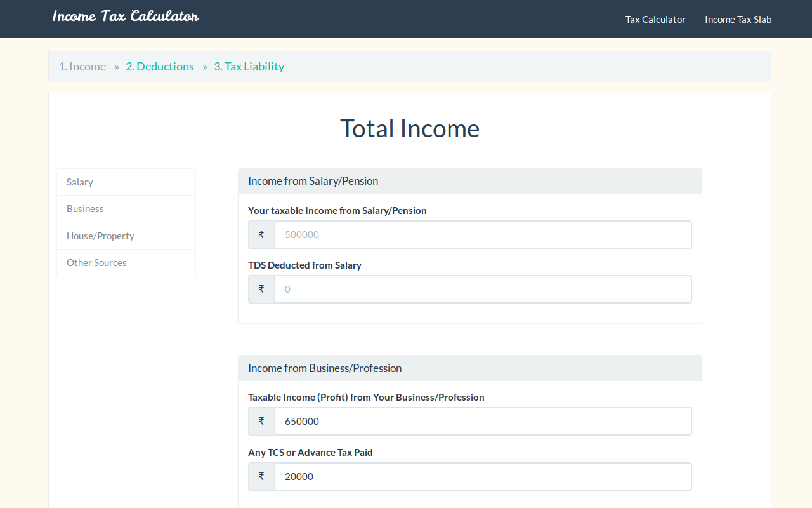The image size is (812, 508).
Task: Click the business profit field showing 650000
Action: [x=482, y=421]
